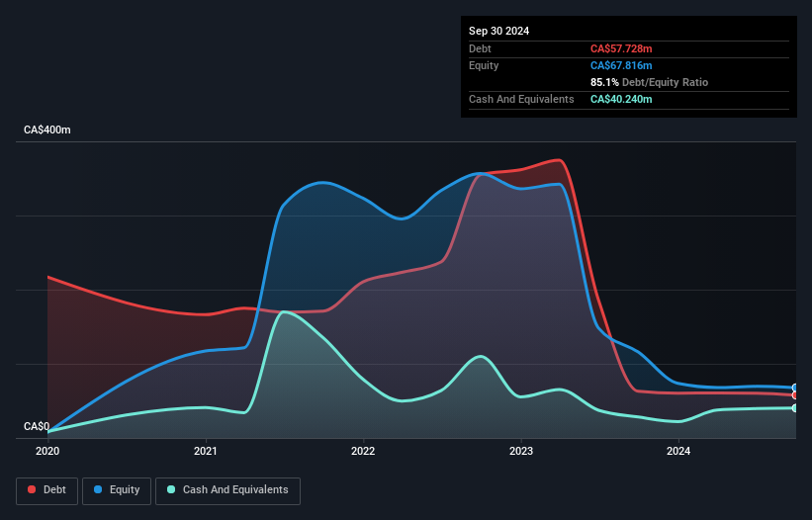Viewport: 812px width, 520px height.
Task: Click the 2020 x-axis label
Action: pyautogui.click(x=47, y=451)
